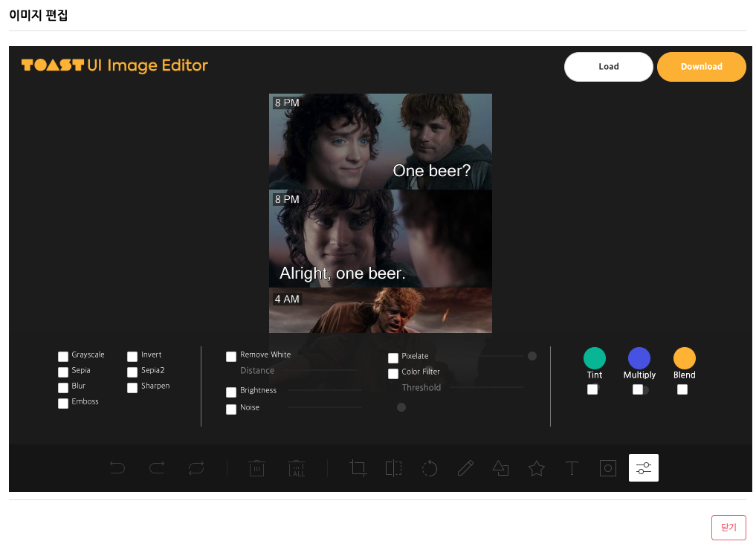Enable the Blur filter checkbox

(63, 387)
